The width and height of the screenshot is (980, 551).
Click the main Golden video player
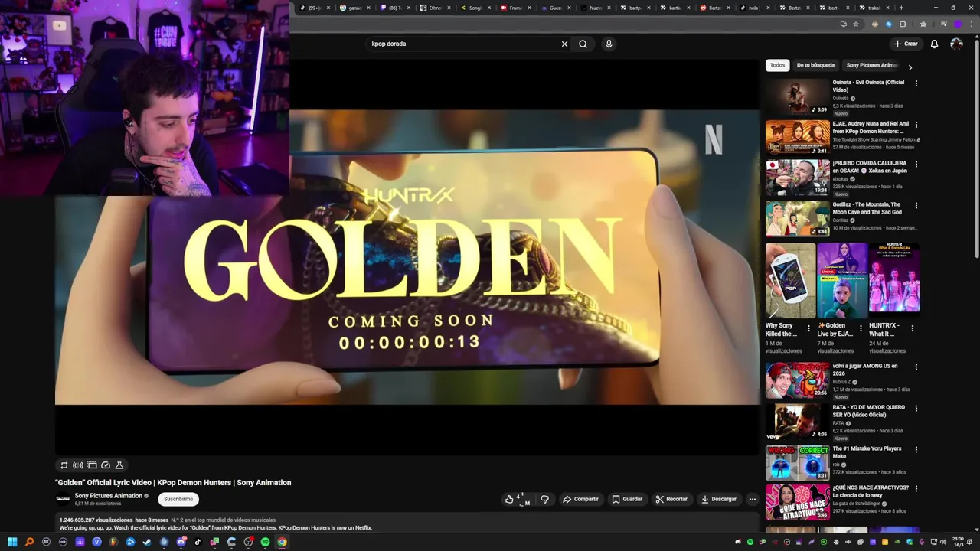407,257
